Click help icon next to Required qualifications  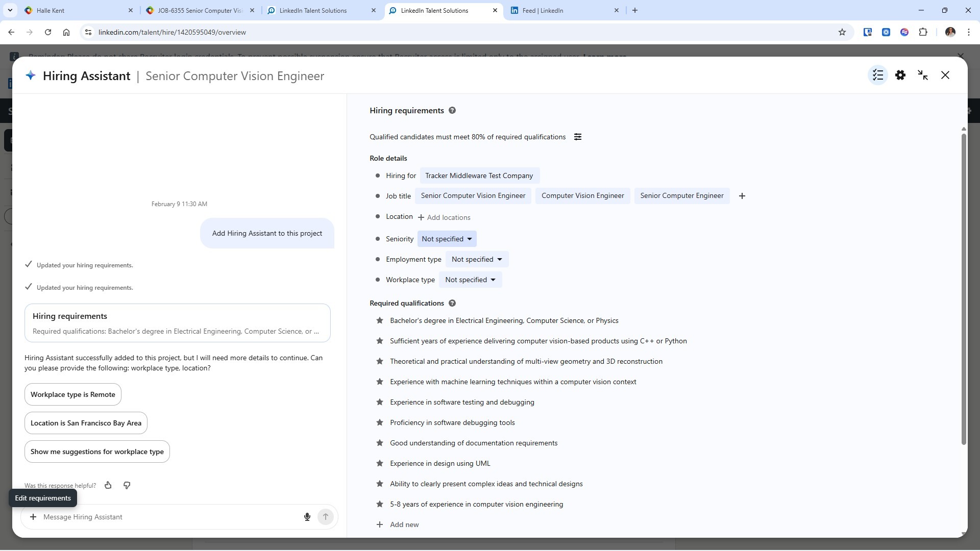pos(452,303)
